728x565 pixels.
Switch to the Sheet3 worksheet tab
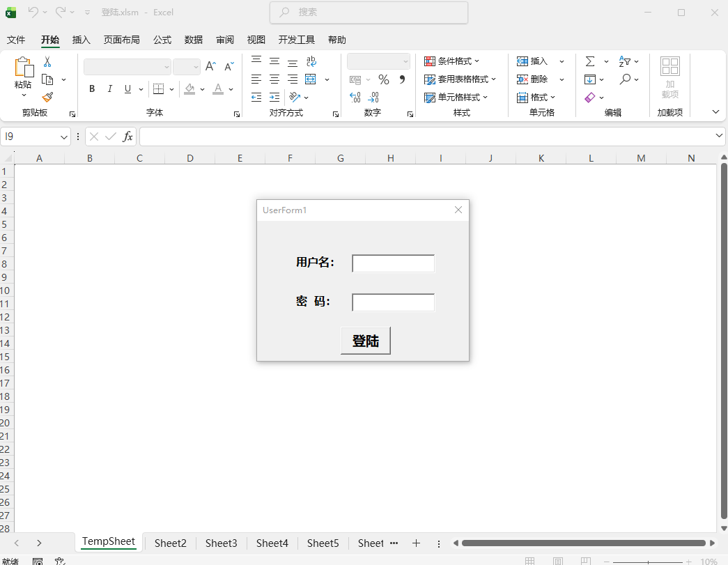tap(221, 543)
